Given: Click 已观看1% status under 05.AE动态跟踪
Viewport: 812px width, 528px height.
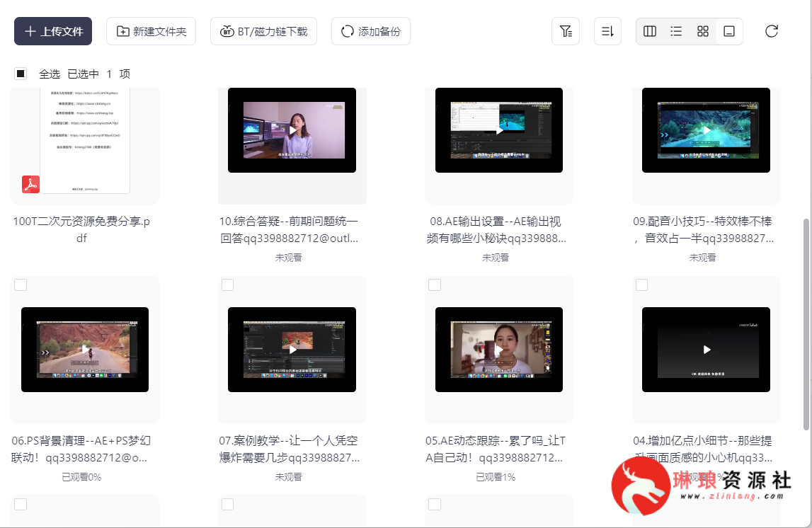Looking at the screenshot, I should (x=496, y=477).
